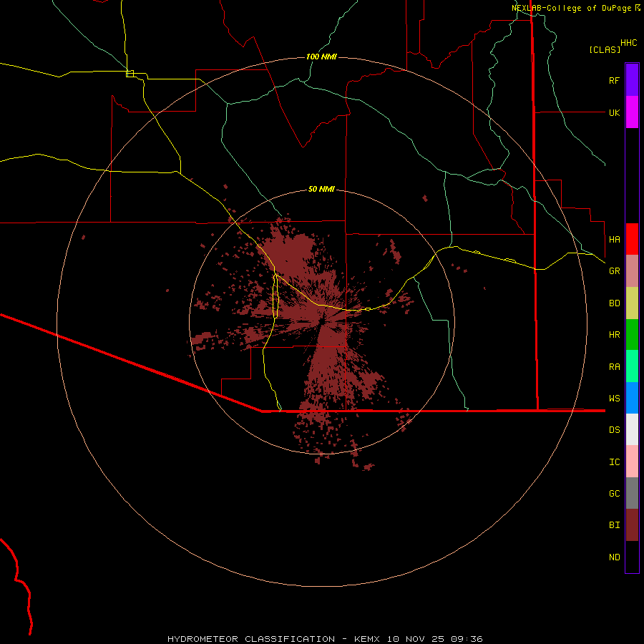644x644 pixels.
Task: Click the HYDROMETEOR CLASSIFICATION title text
Action: click(x=251, y=639)
